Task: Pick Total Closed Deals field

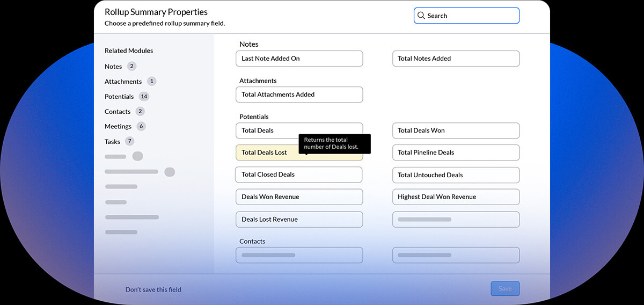Action: [298, 175]
